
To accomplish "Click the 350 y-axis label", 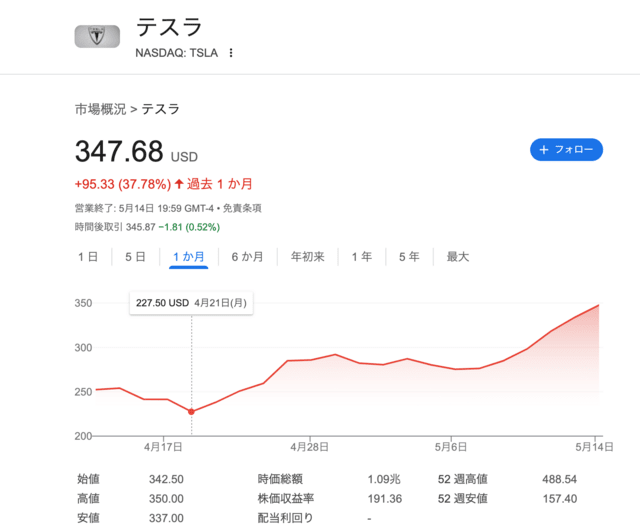I will tap(83, 303).
